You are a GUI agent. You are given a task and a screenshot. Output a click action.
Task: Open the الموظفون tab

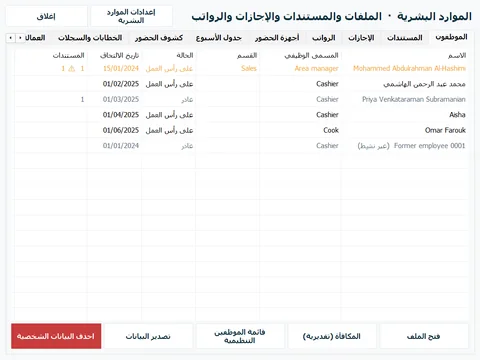click(451, 37)
